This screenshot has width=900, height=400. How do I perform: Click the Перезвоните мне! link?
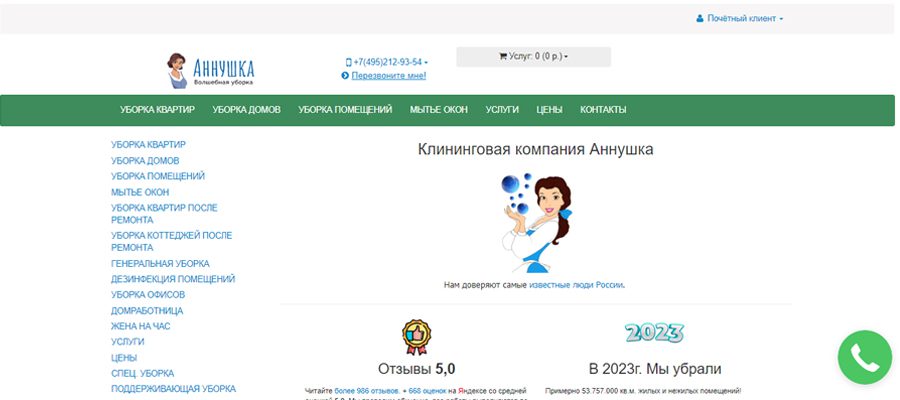click(389, 76)
